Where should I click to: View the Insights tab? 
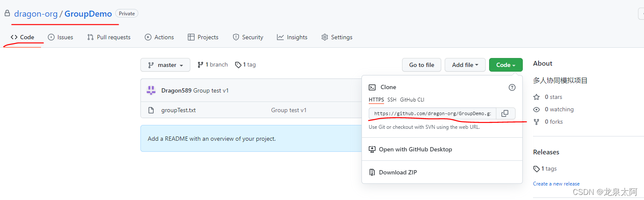tap(292, 37)
